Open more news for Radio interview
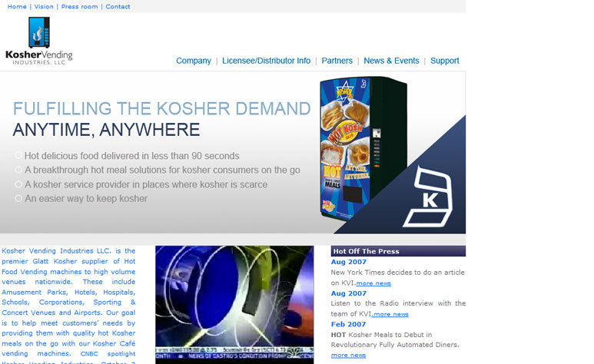The width and height of the screenshot is (594, 364). pos(391,314)
